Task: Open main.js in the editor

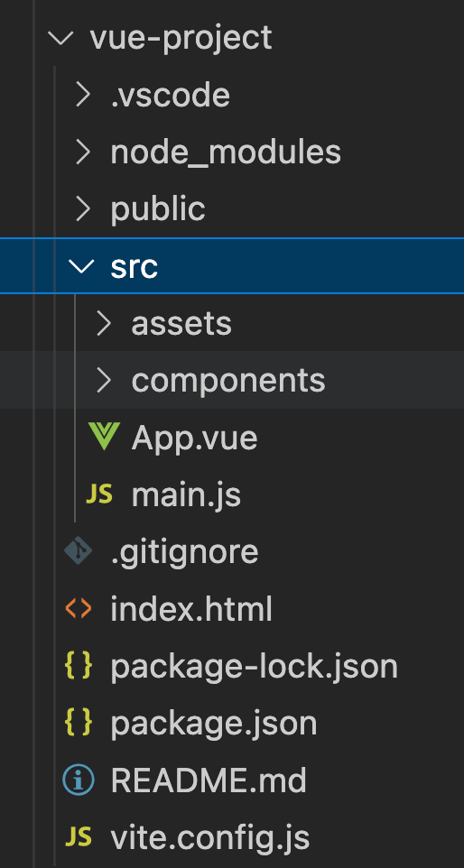Action: coord(232,494)
